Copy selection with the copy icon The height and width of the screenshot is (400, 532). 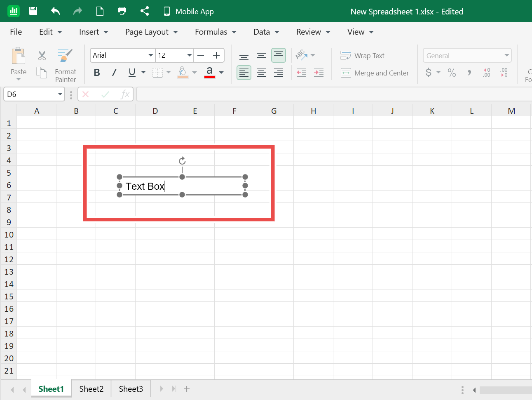[42, 73]
